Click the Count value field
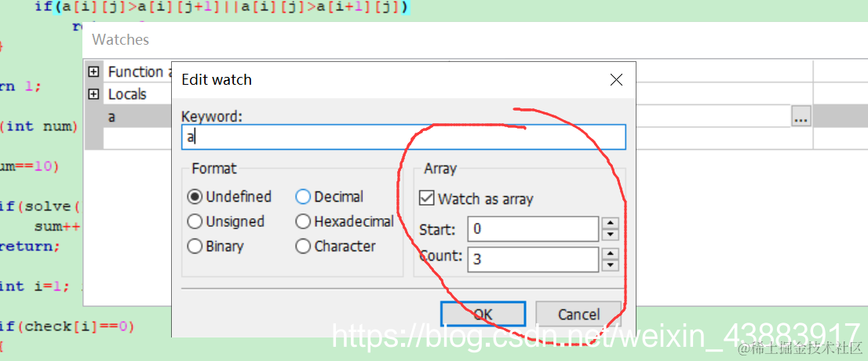Screen dimensions: 868x361 point(533,259)
